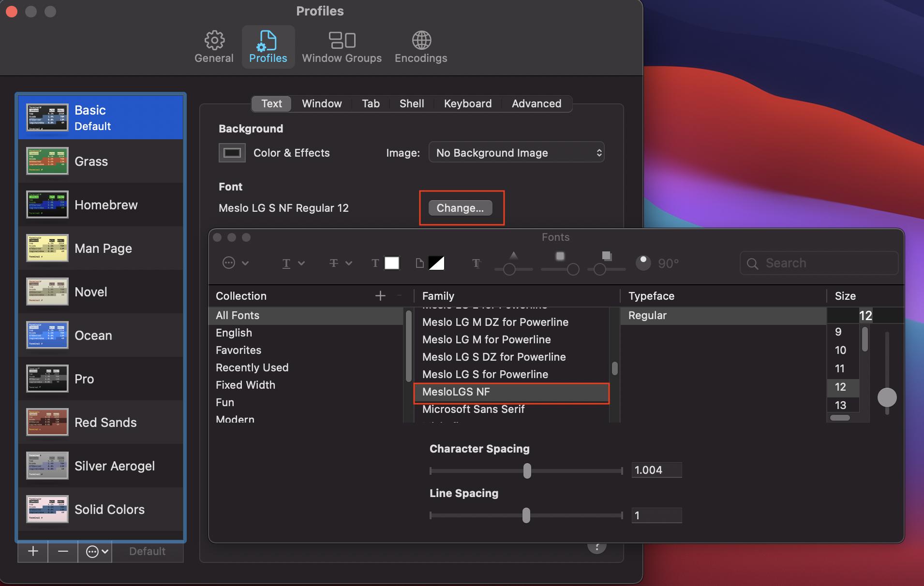924x586 pixels.
Task: Click the Character Spacing value field
Action: click(x=656, y=470)
